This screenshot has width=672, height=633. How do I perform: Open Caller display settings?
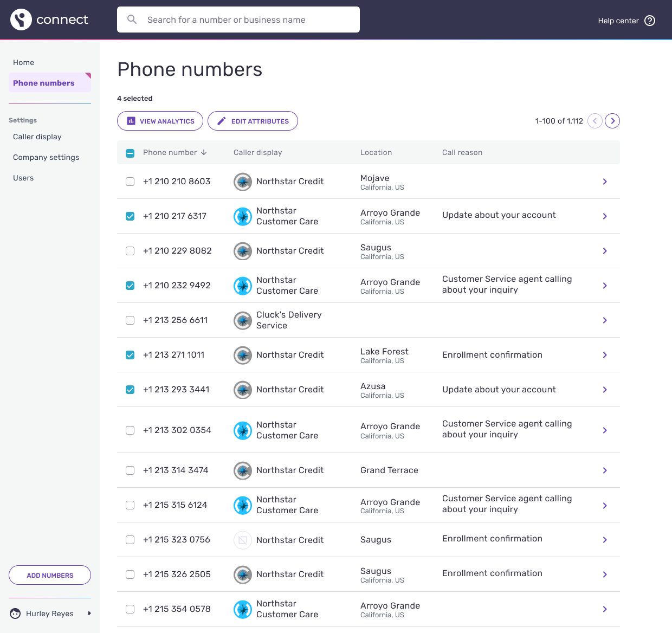pyautogui.click(x=37, y=137)
